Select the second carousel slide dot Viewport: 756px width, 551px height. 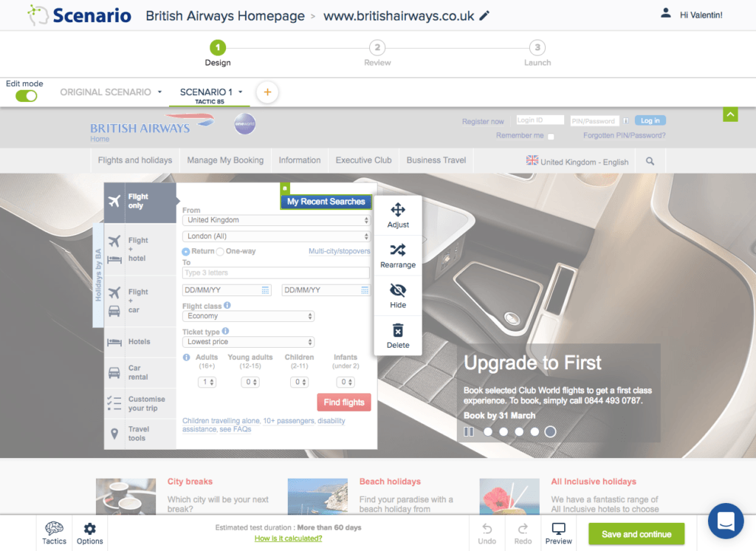click(x=504, y=432)
